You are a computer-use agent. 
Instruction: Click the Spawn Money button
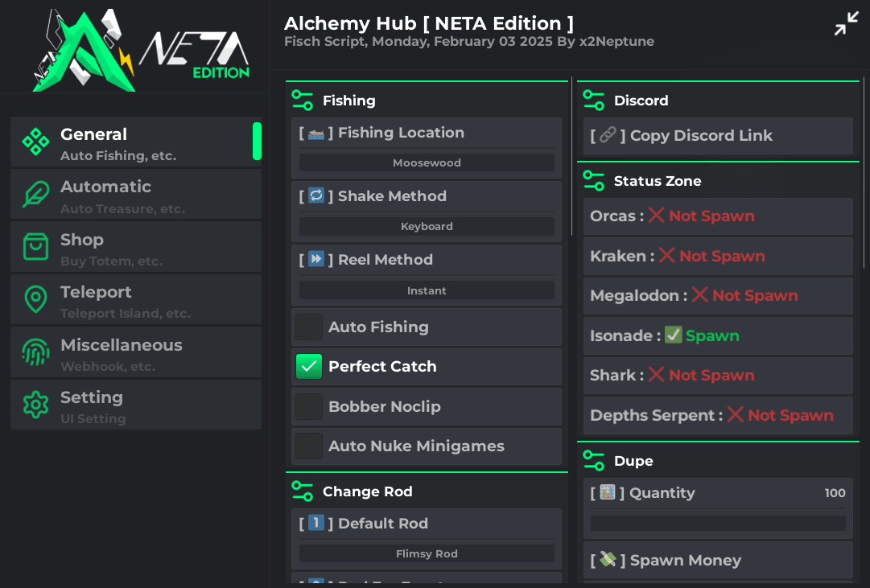coord(718,561)
